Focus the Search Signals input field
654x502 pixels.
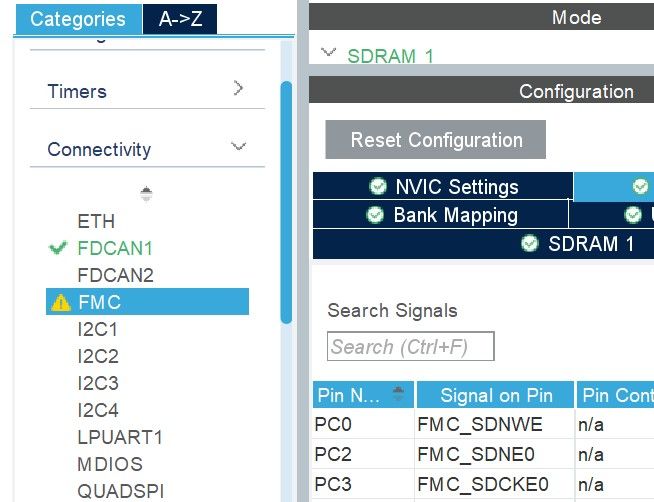tap(411, 346)
